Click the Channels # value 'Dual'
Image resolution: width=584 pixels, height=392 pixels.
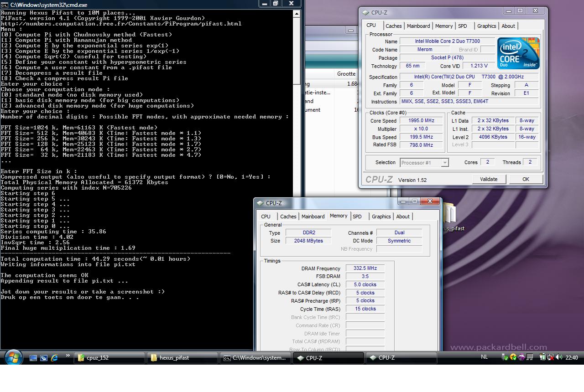tap(399, 232)
